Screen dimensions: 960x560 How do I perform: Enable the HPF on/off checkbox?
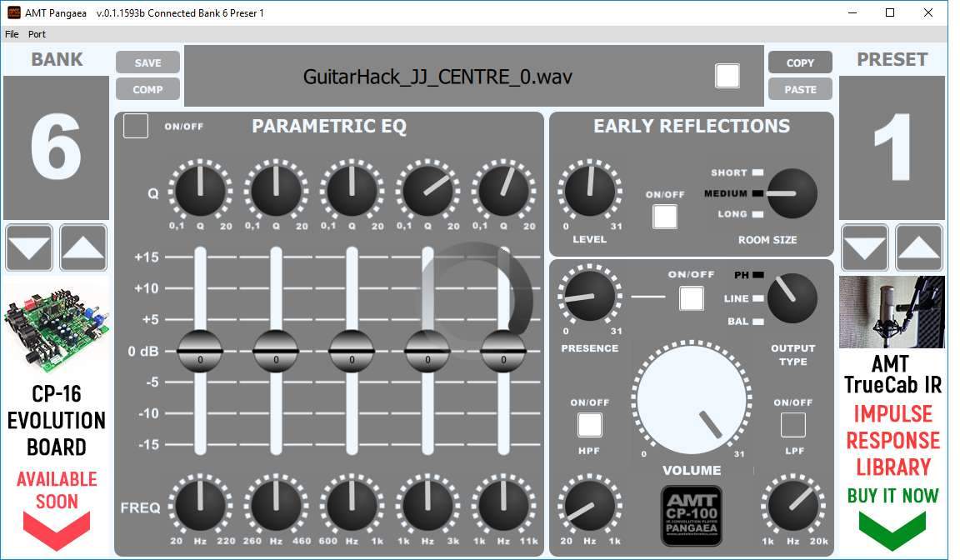pos(590,425)
